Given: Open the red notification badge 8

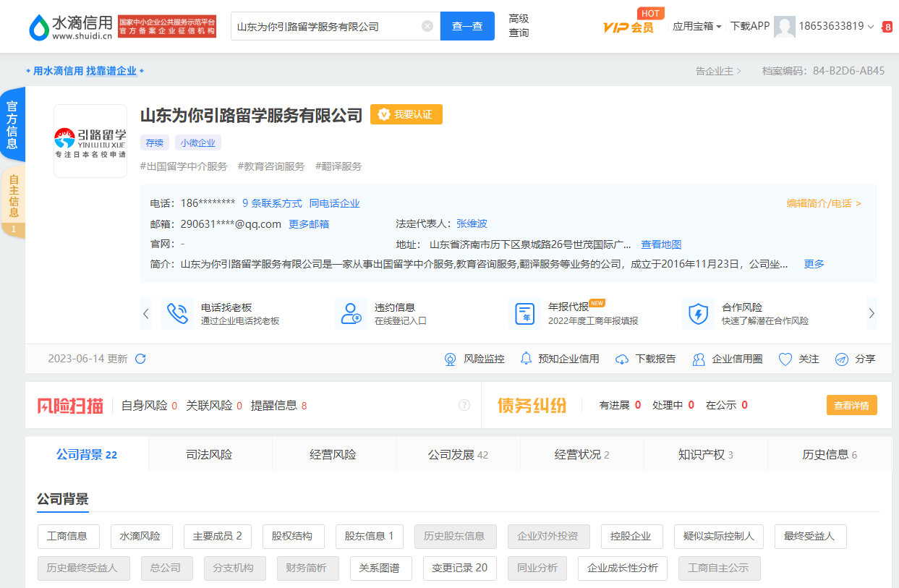Looking at the screenshot, I should (887, 27).
